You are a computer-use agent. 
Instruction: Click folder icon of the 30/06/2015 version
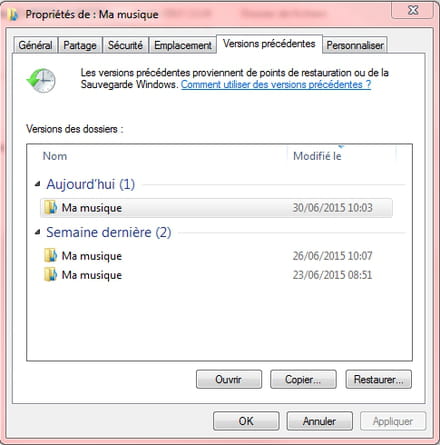pyautogui.click(x=51, y=207)
